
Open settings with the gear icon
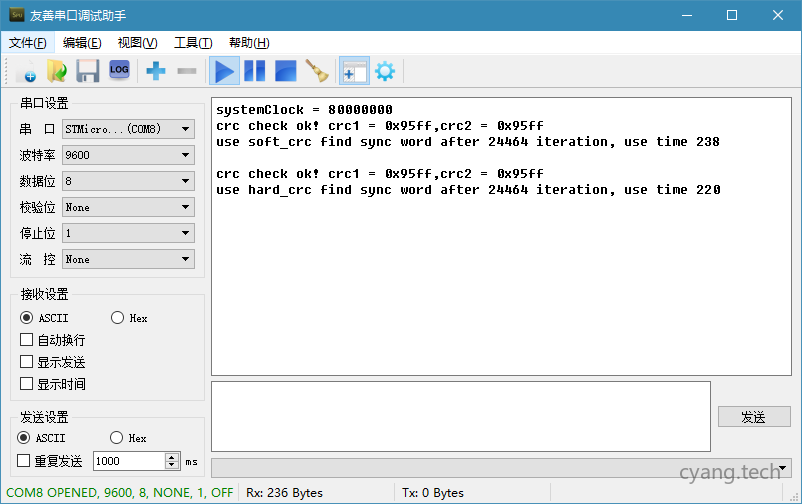coord(384,71)
